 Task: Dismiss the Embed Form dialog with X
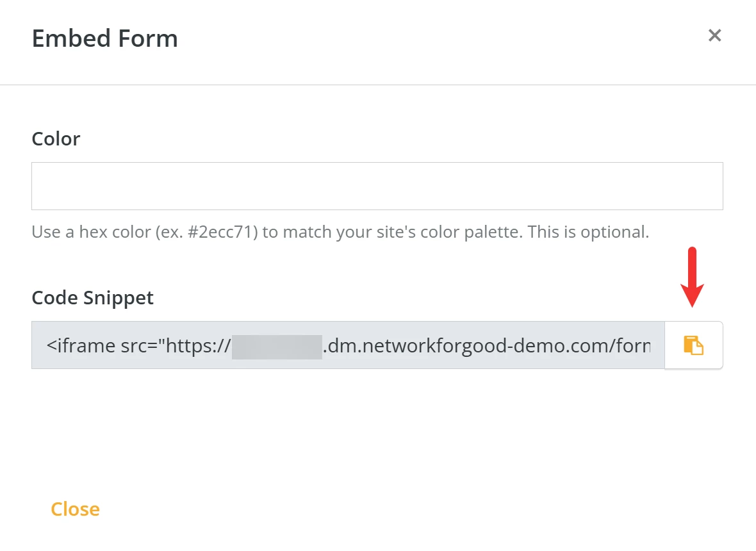(x=714, y=35)
